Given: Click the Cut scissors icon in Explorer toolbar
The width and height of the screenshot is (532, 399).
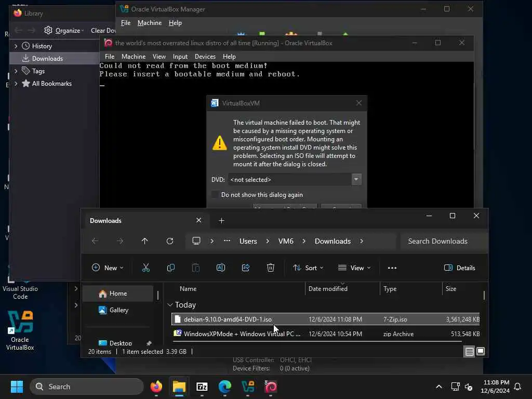Looking at the screenshot, I should tap(146, 268).
